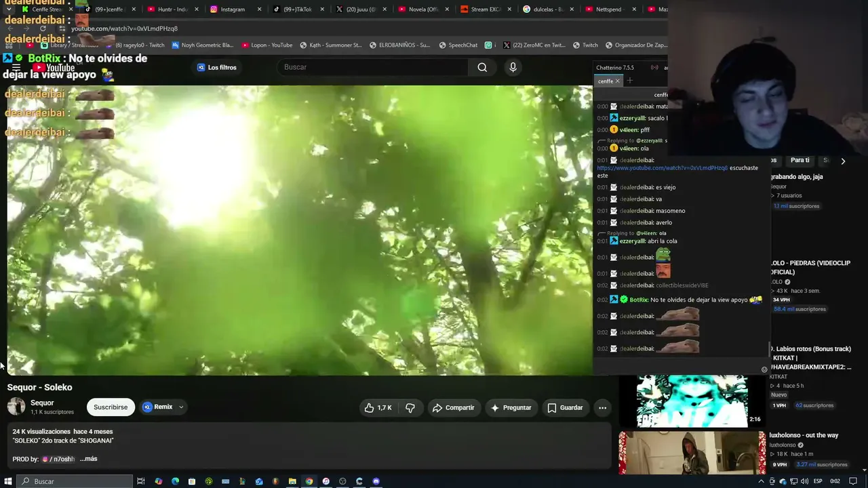Click the Preguntar button

(511, 407)
